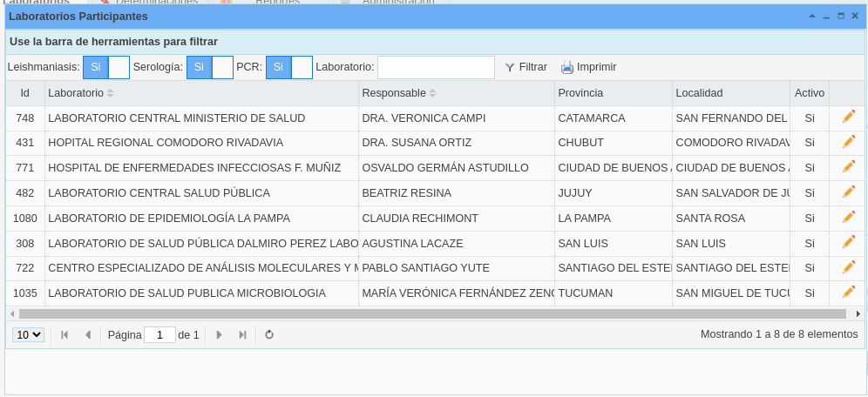Click the Localidad column header

[x=699, y=93]
